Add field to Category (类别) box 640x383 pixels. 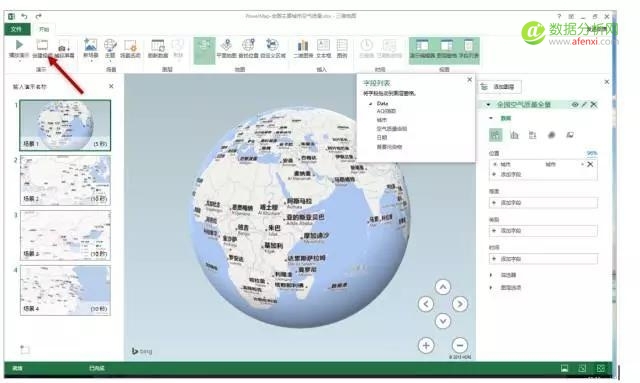tap(543, 231)
